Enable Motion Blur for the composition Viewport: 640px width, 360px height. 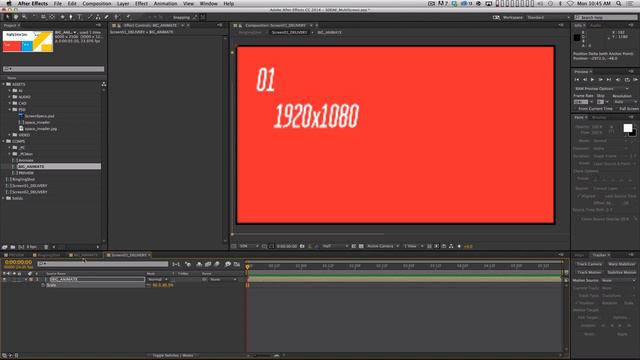click(217, 264)
